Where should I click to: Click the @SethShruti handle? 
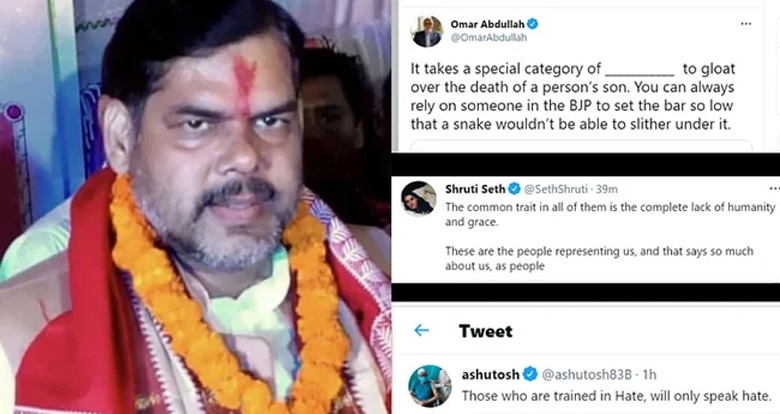pyautogui.click(x=556, y=189)
